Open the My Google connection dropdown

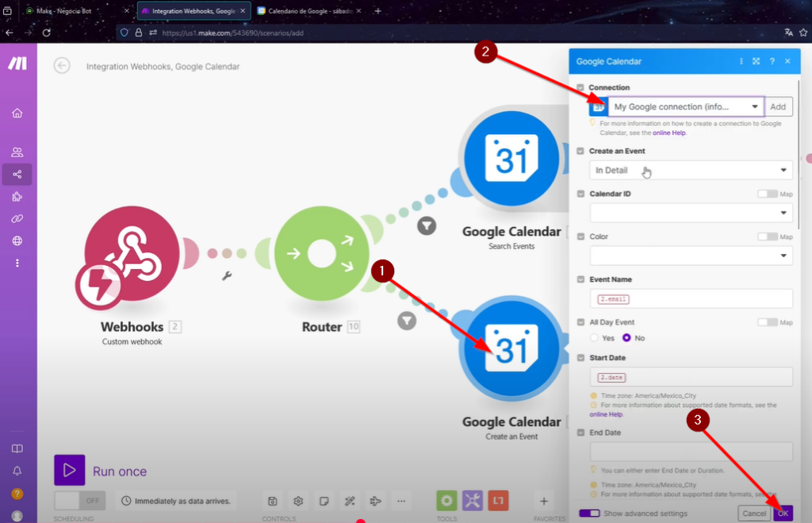click(686, 107)
